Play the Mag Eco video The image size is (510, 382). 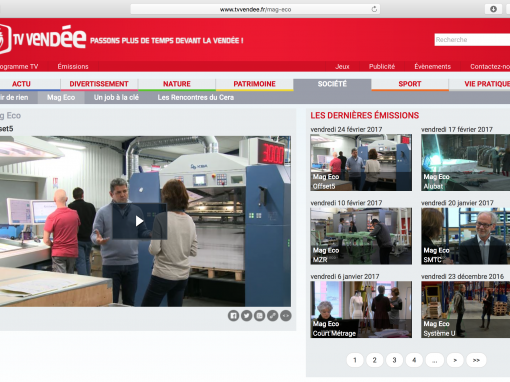pos(139,221)
